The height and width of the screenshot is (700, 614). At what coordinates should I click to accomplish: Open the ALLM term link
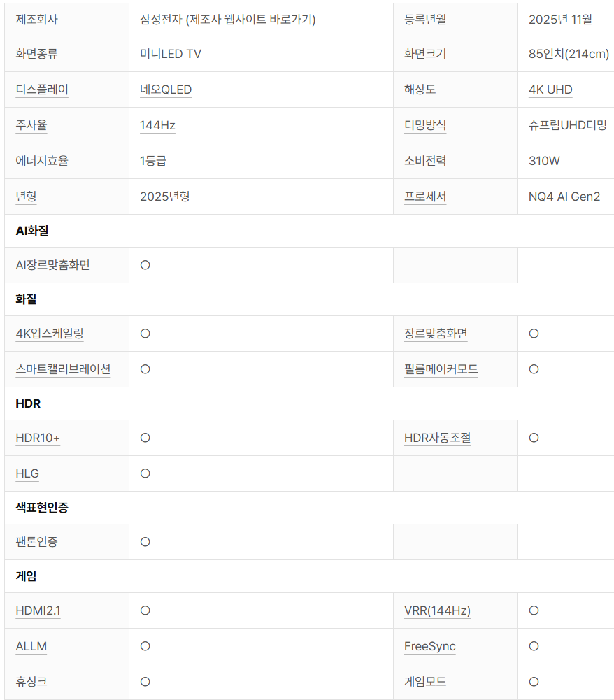coord(31,646)
